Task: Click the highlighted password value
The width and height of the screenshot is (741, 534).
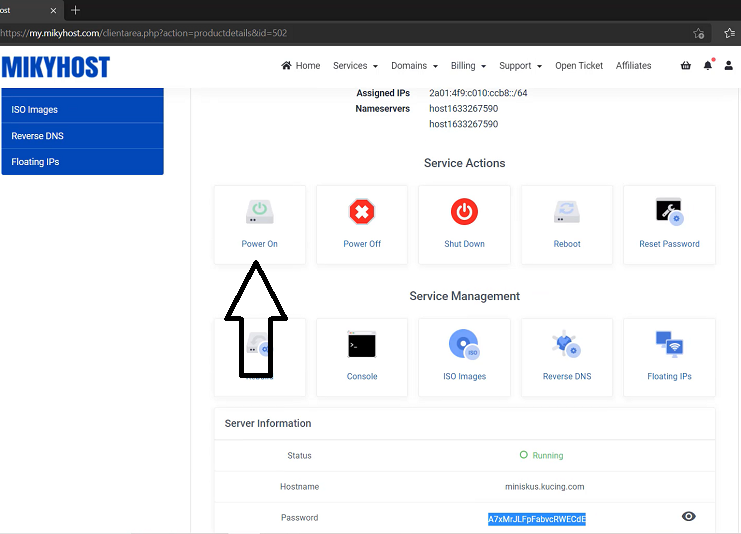Action: (536, 519)
